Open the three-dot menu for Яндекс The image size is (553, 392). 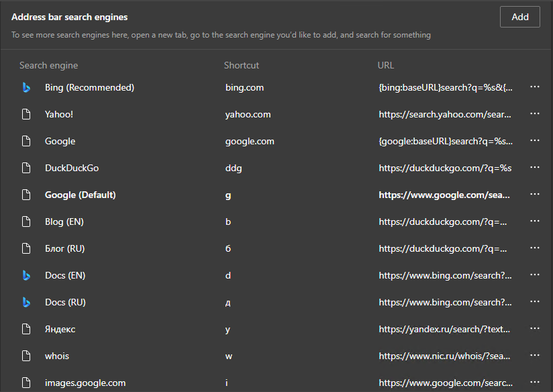coord(535,328)
